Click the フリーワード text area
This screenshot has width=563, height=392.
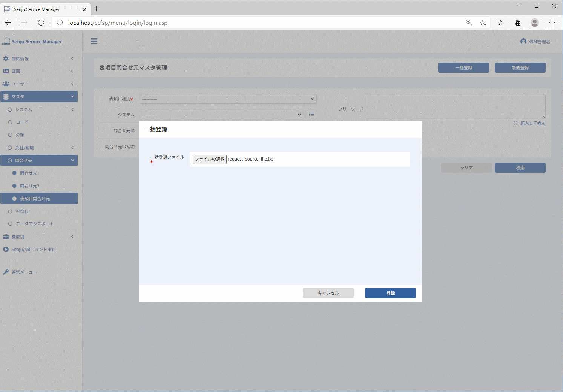[457, 107]
